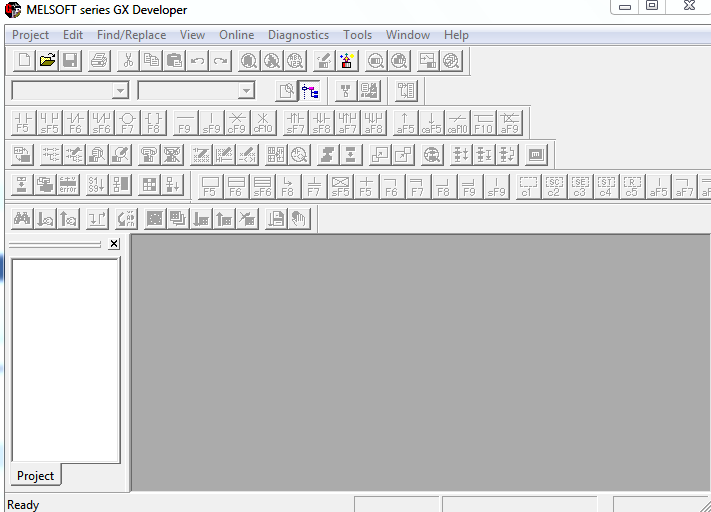
Task: Open the Window menu
Action: pyautogui.click(x=408, y=35)
